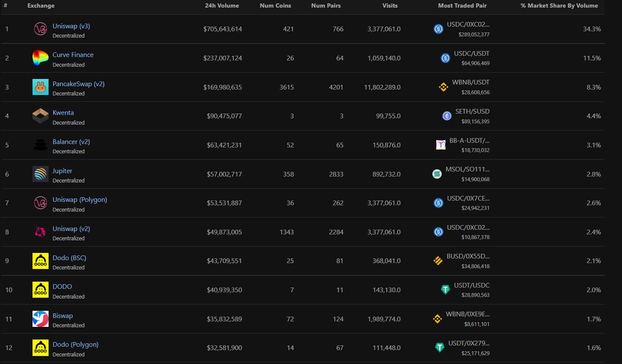Open the Uniswap (Polygon) exchange page
The height and width of the screenshot is (364, 622).
[79, 199]
